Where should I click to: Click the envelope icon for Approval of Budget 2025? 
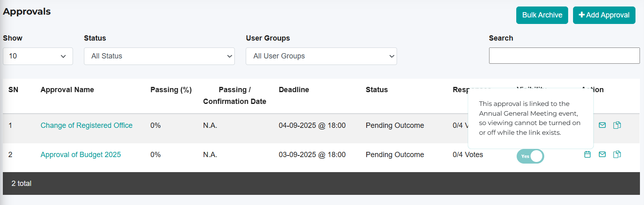point(602,154)
